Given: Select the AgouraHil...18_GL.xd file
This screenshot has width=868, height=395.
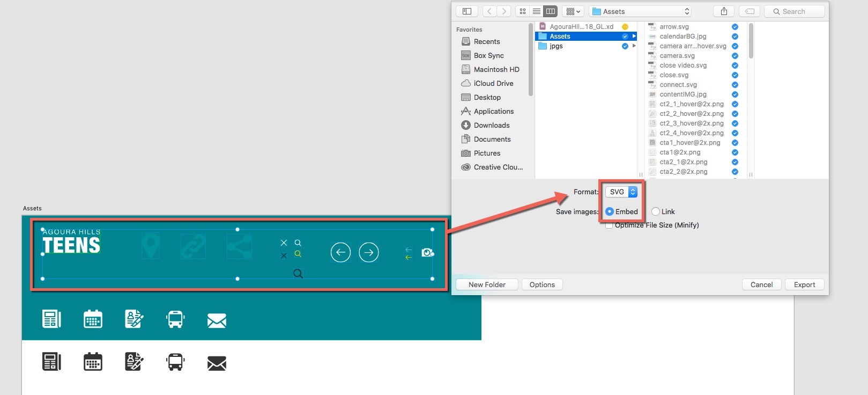Looking at the screenshot, I should tap(582, 26).
